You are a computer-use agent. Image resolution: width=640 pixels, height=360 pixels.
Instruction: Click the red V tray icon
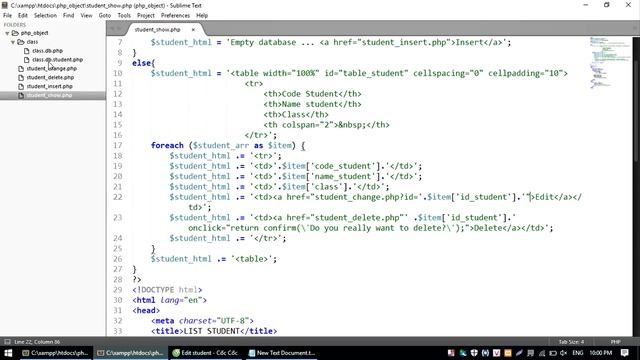[x=496, y=353]
